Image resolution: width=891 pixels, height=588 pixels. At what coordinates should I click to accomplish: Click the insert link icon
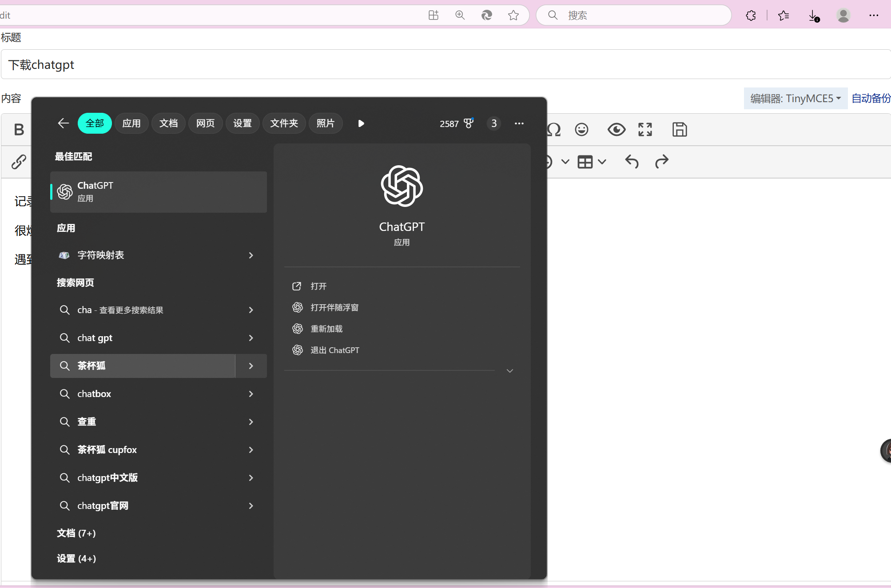(x=19, y=162)
